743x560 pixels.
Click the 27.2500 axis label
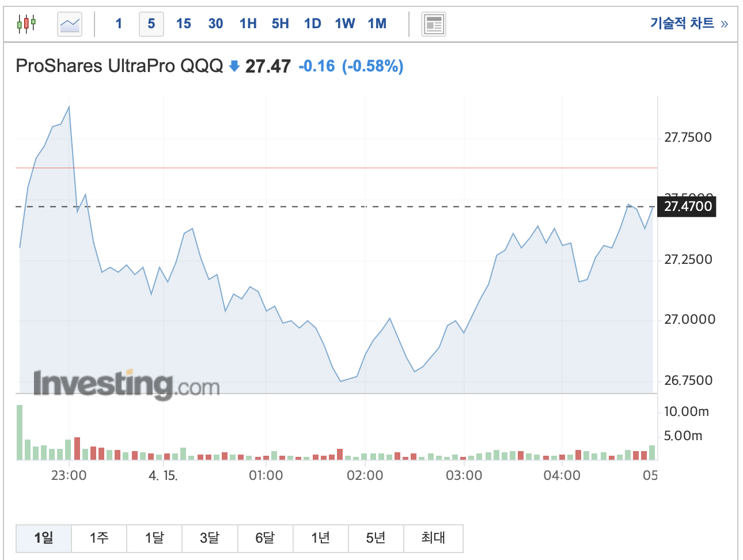688,260
